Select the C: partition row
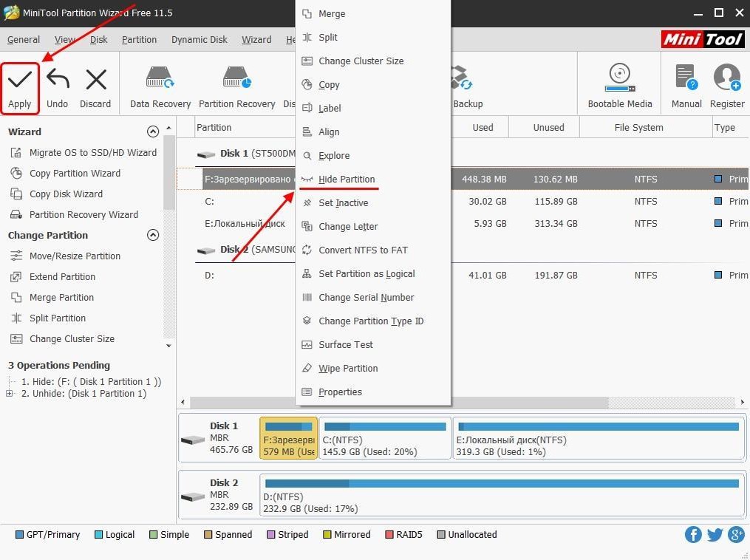 pos(463,202)
